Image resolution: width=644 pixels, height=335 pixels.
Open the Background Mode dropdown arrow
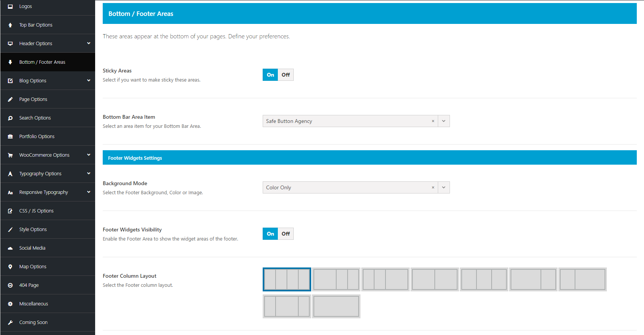443,187
